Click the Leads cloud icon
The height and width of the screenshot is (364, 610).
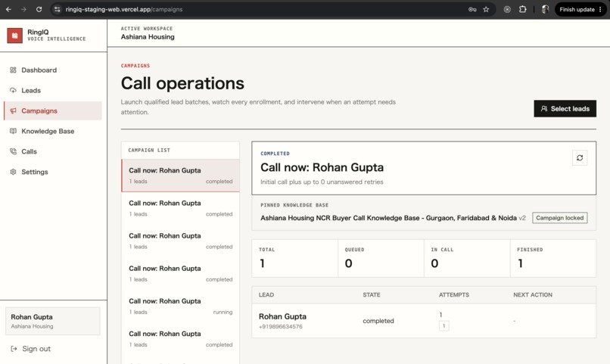click(13, 90)
